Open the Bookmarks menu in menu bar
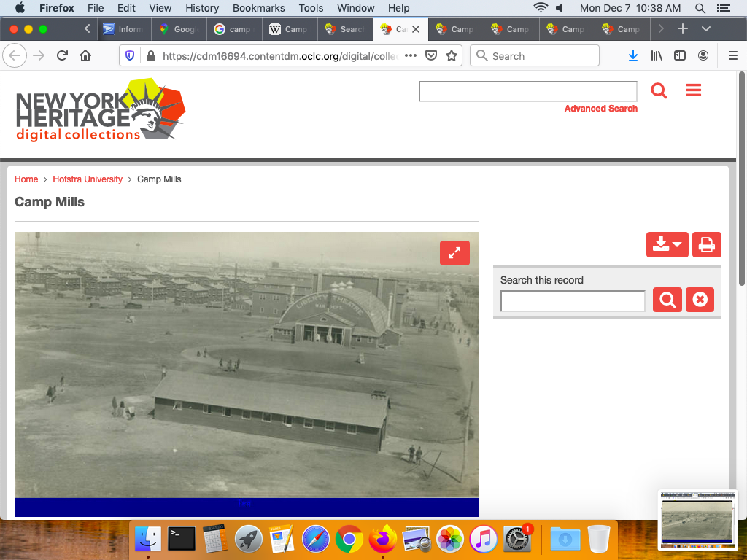Image resolution: width=747 pixels, height=560 pixels. (x=258, y=8)
